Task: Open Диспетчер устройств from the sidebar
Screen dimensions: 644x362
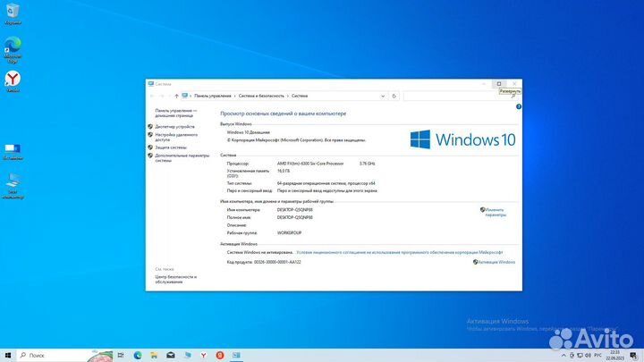Action: [175, 127]
